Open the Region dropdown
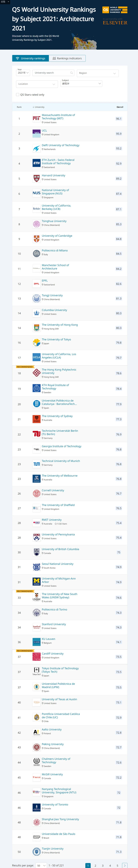Image resolution: width=138 pixels, height=868 pixels. coord(97,73)
